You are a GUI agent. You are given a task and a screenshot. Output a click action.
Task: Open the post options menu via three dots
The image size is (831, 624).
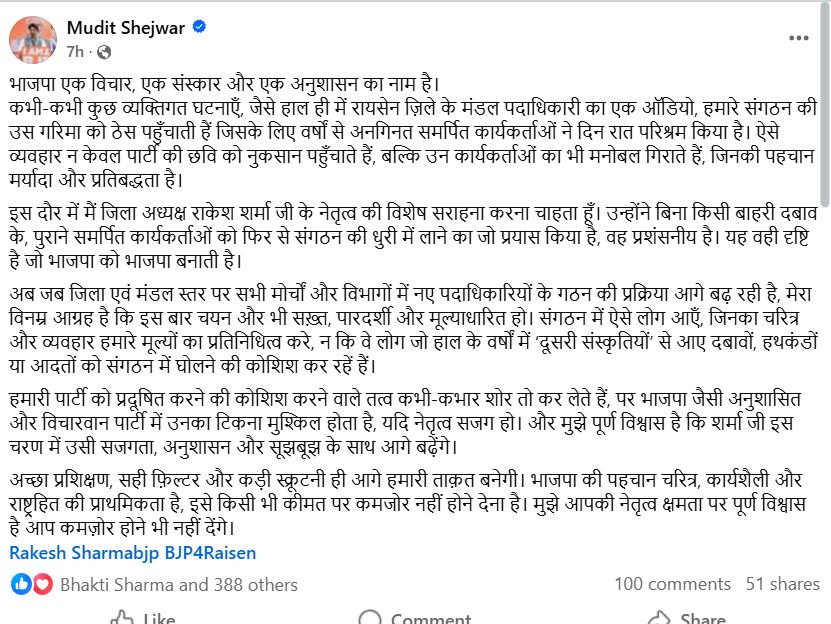click(799, 36)
